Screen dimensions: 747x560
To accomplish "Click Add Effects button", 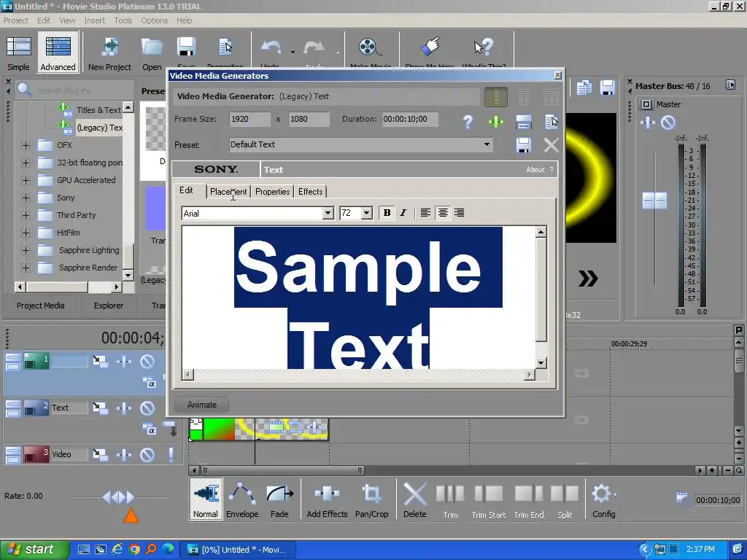I will click(x=327, y=499).
